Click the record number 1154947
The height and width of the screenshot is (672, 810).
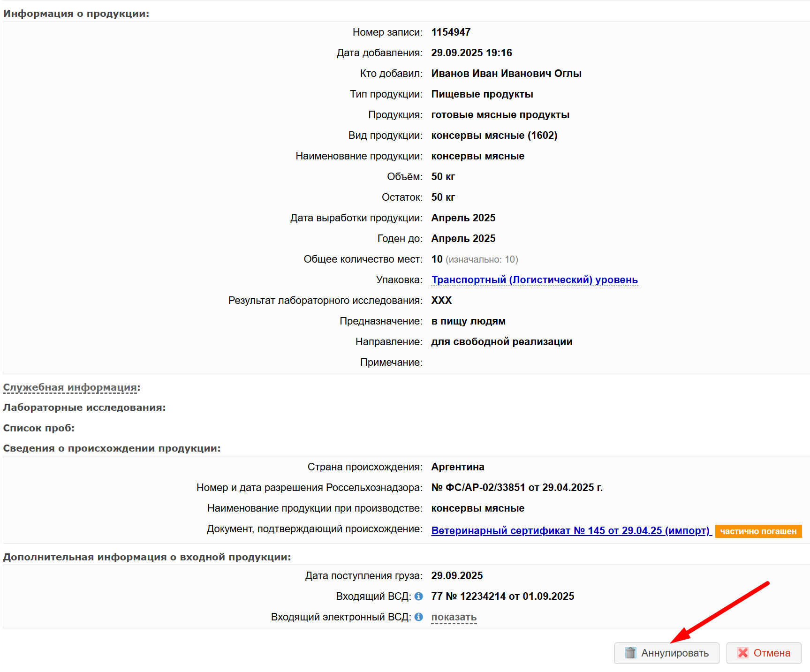(x=451, y=32)
